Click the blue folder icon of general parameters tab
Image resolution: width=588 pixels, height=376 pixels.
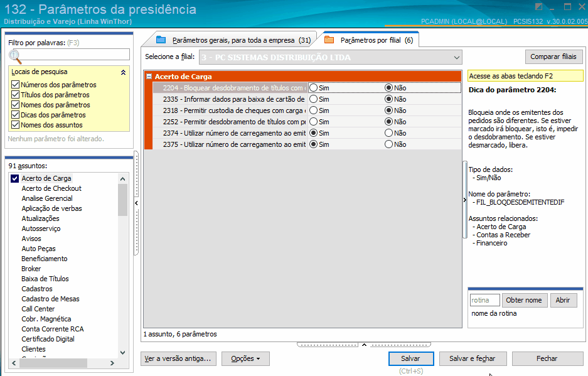coord(161,40)
